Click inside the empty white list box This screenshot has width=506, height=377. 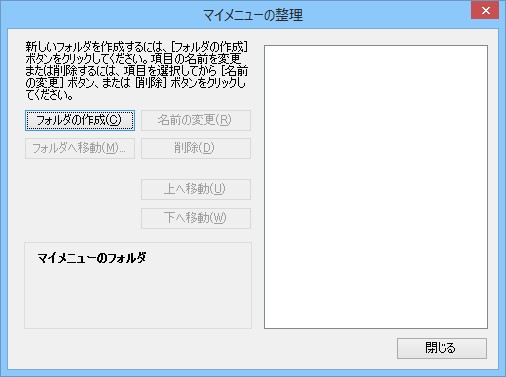coord(376,187)
